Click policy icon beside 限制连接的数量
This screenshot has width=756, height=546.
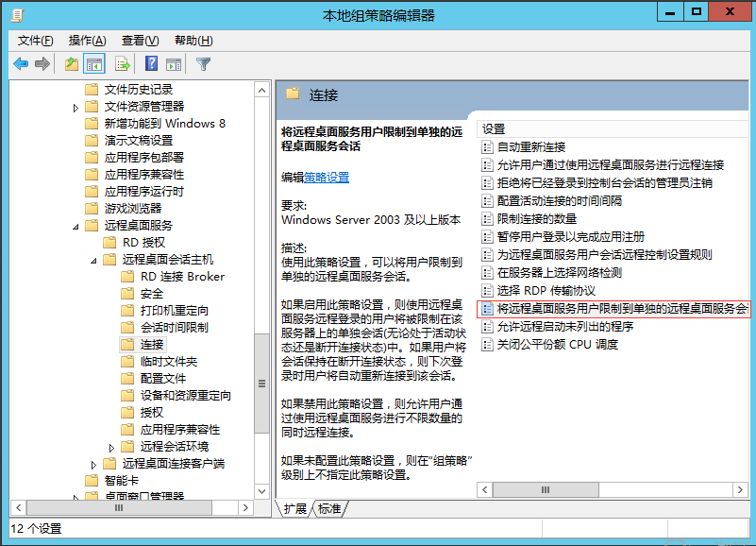[x=487, y=219]
